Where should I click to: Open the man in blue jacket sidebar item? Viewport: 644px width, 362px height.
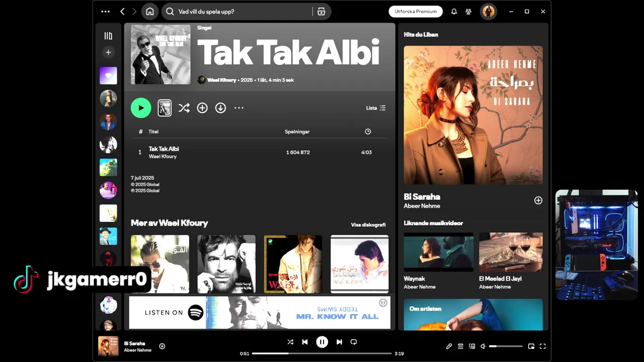click(108, 122)
